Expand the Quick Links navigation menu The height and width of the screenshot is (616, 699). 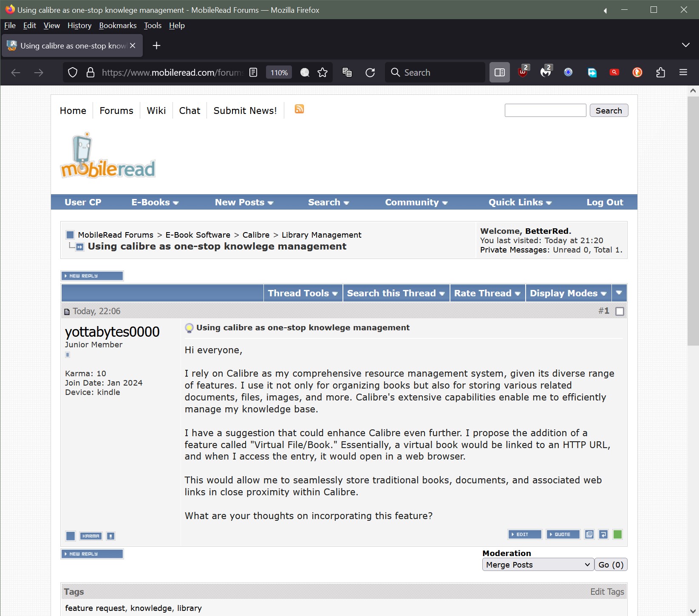pyautogui.click(x=520, y=202)
